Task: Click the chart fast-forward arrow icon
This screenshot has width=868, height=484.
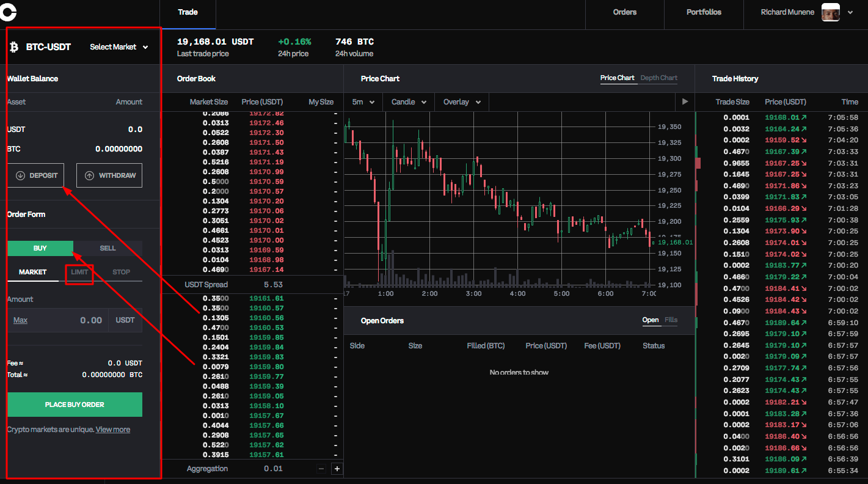Action: pos(685,101)
